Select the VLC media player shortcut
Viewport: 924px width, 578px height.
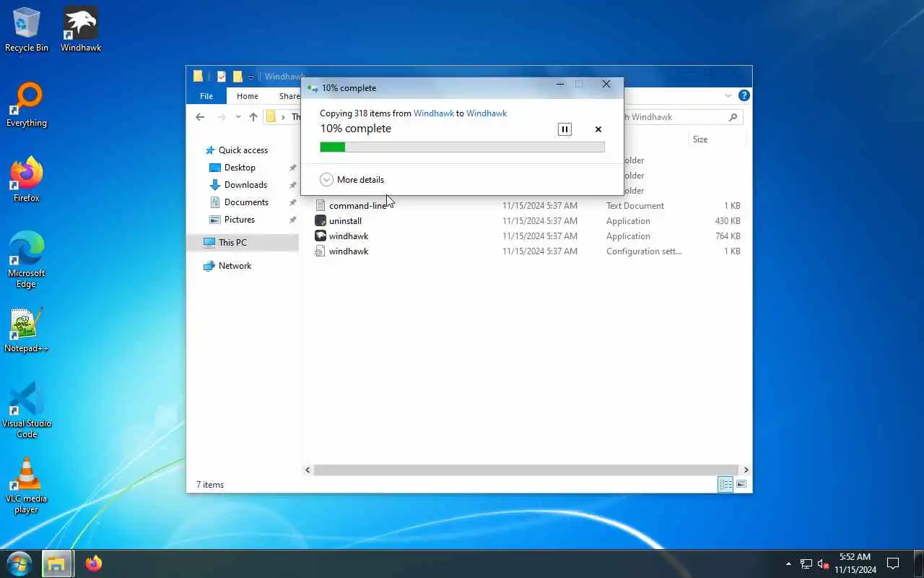(x=27, y=486)
